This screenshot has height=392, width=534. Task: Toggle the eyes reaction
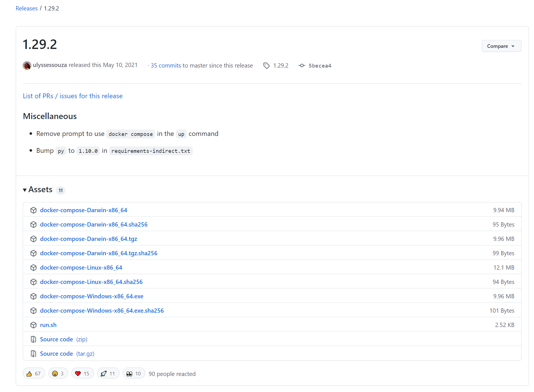134,373
